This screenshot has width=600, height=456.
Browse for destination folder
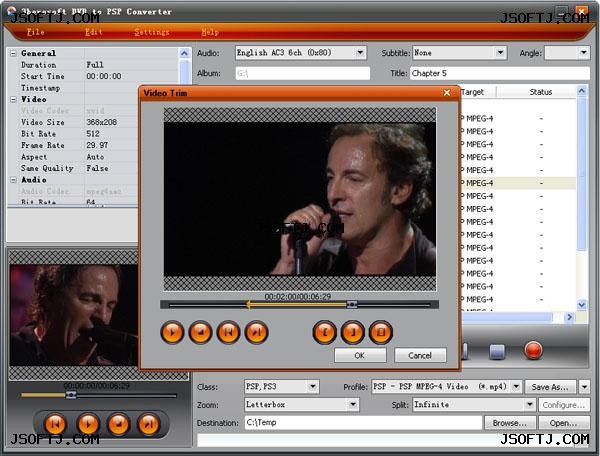pos(509,423)
